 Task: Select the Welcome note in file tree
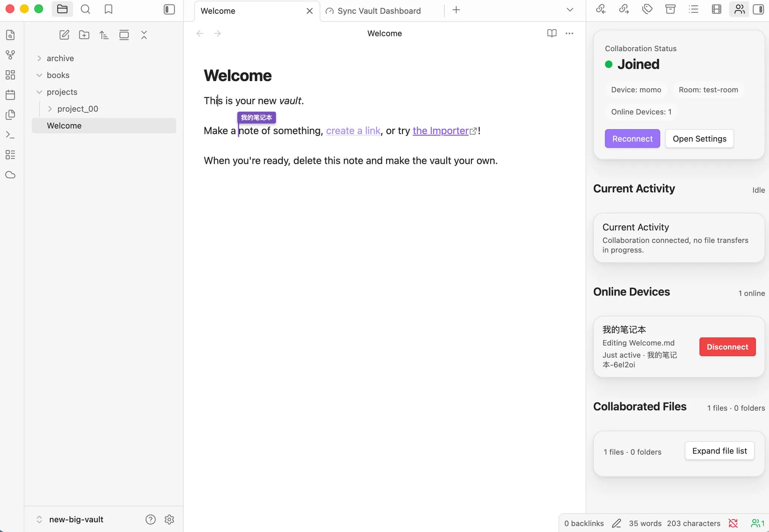pos(104,126)
